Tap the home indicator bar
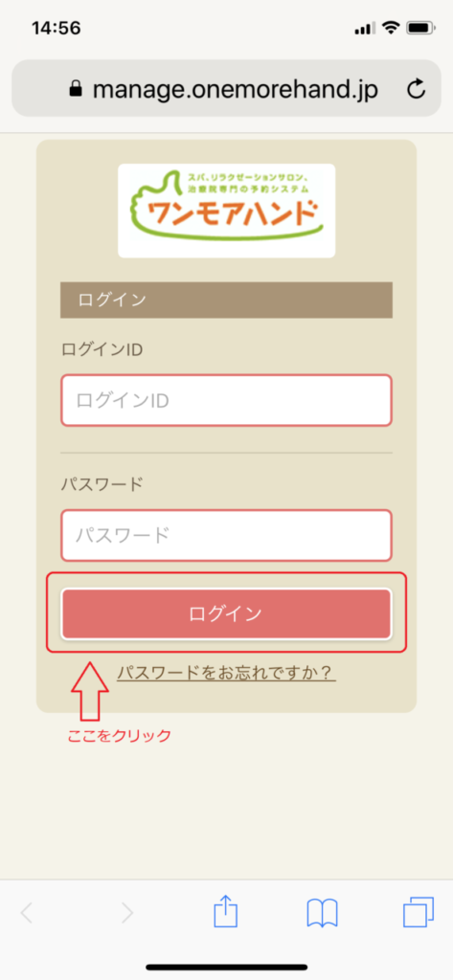453x980 pixels. (226, 967)
